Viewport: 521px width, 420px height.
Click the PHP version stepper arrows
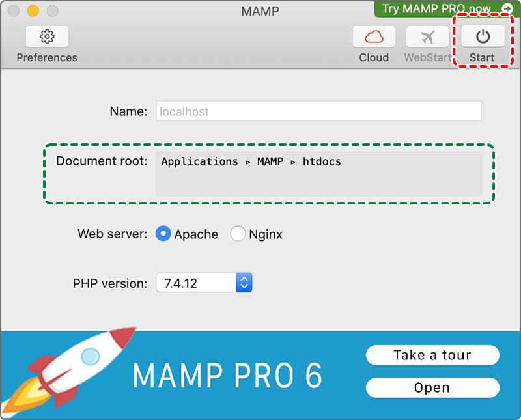(244, 283)
